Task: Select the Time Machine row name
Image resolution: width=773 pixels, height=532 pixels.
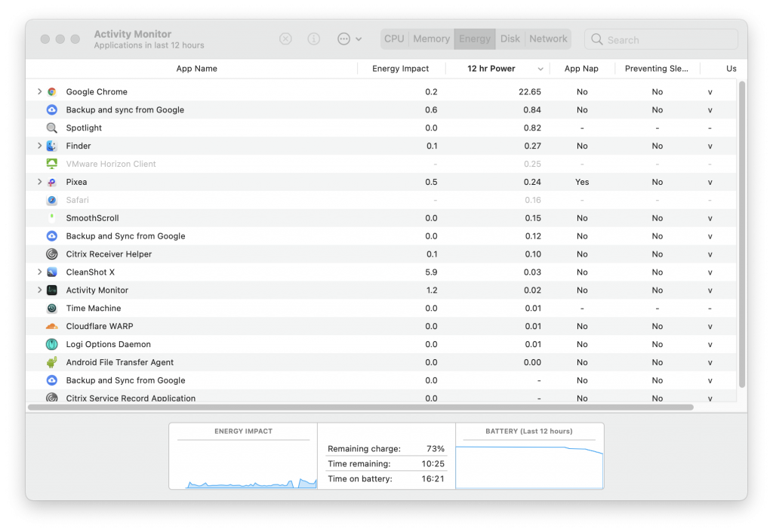Action: 93,309
